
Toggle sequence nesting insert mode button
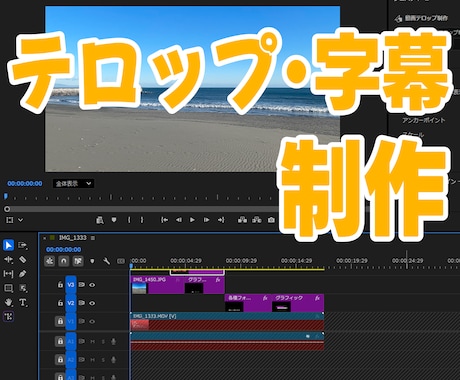pos(49,261)
